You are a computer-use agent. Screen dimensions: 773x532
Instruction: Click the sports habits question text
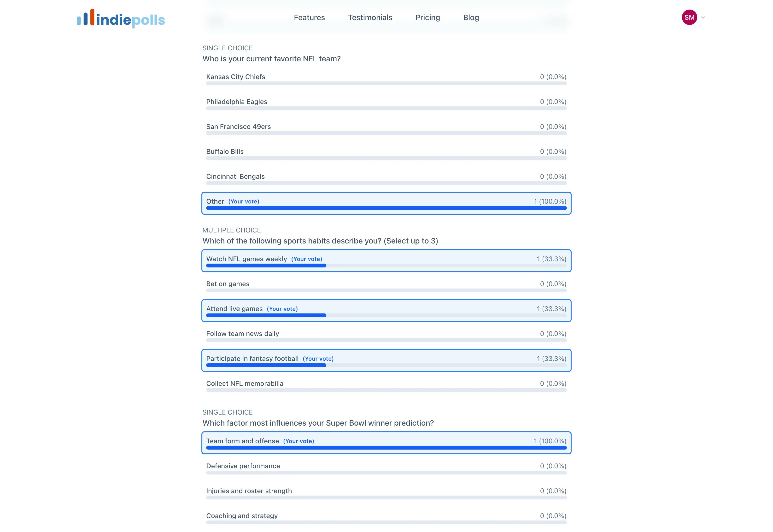(x=320, y=241)
